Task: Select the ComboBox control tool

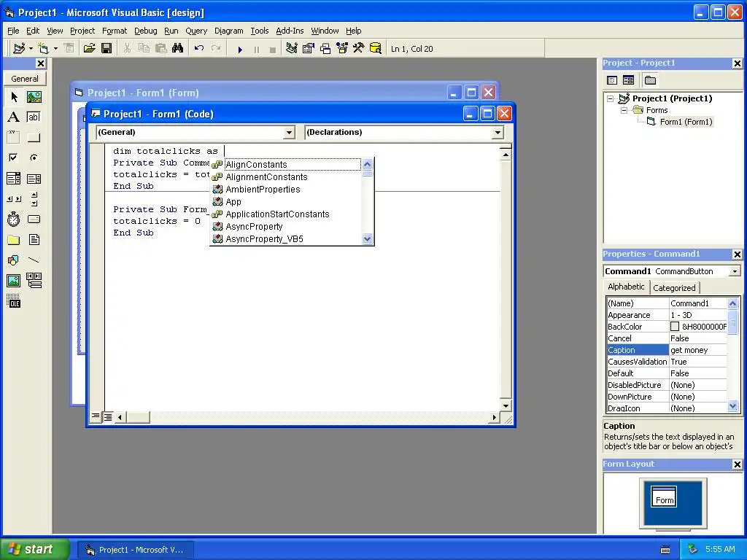Action: click(14, 179)
